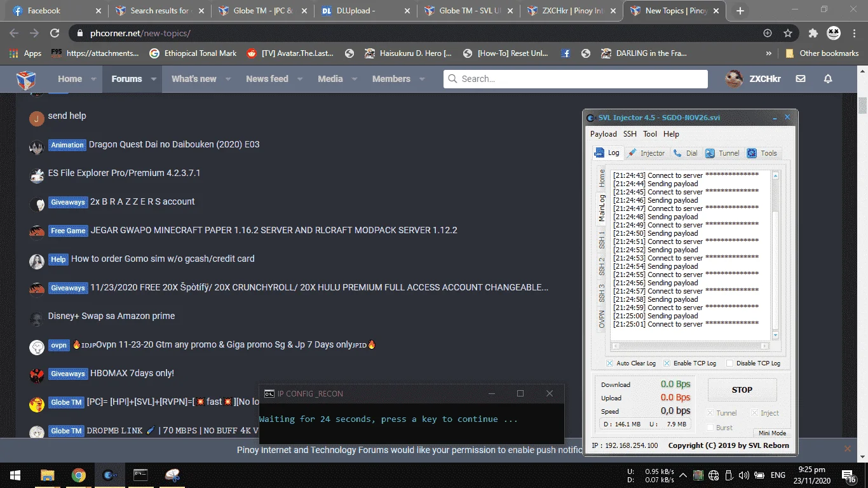Open the Tool menu in SVL Injector

point(650,134)
